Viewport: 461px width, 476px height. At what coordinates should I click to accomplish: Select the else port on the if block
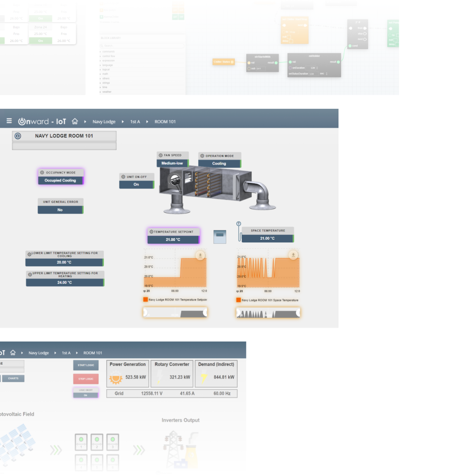coord(365,34)
